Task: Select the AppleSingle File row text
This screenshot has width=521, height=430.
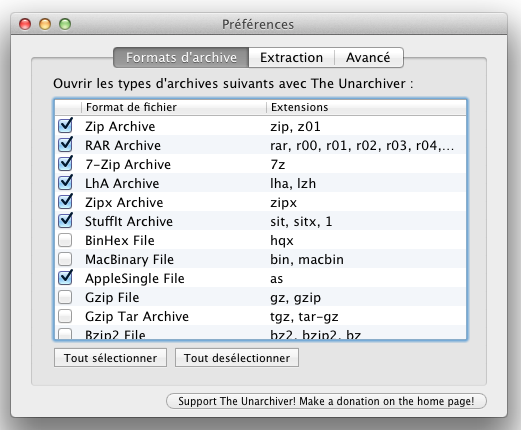Action: pyautogui.click(x=135, y=279)
